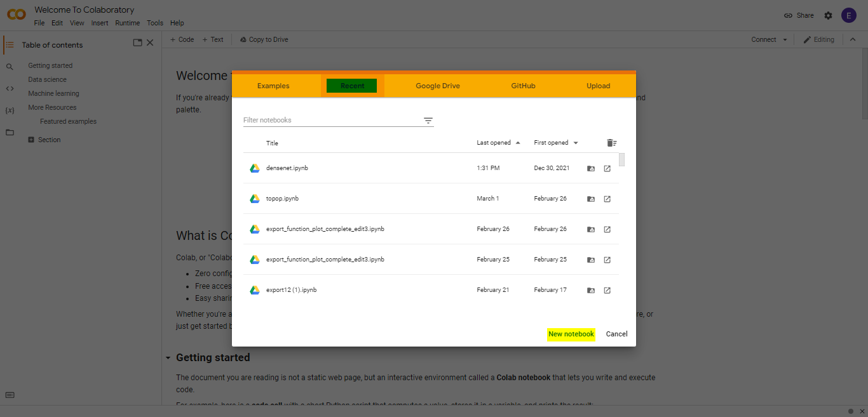Open Colab settings via the gear icon
868x417 pixels.
828,15
